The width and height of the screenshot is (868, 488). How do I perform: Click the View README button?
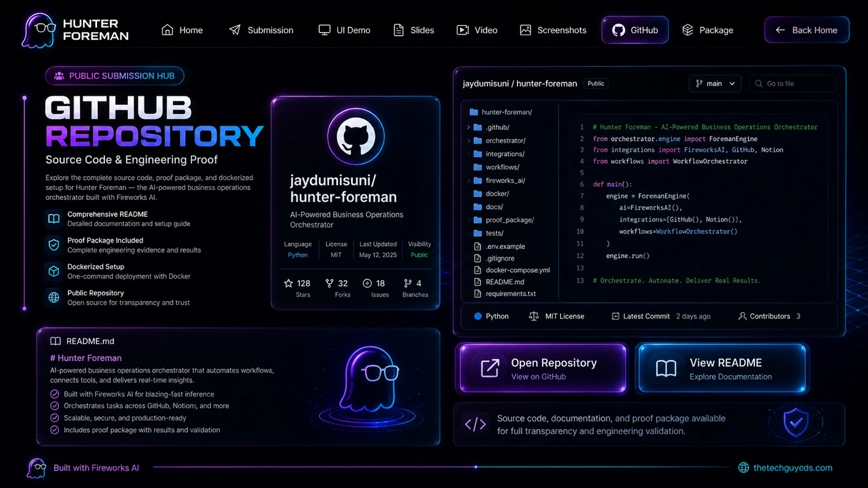(x=722, y=369)
